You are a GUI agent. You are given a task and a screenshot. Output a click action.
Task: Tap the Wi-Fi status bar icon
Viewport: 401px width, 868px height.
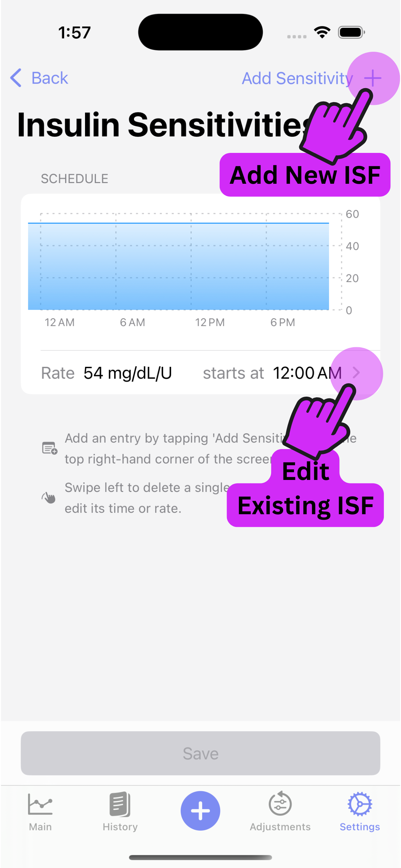[322, 33]
